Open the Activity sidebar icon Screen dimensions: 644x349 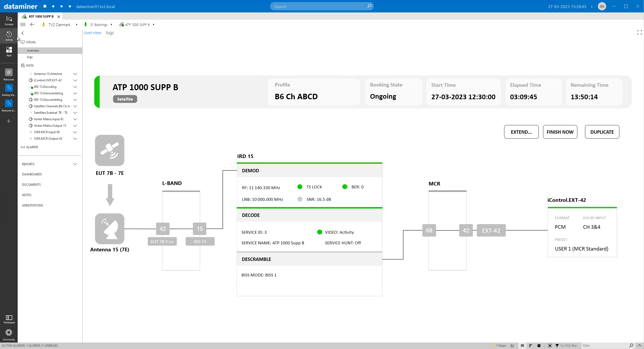pos(9,36)
